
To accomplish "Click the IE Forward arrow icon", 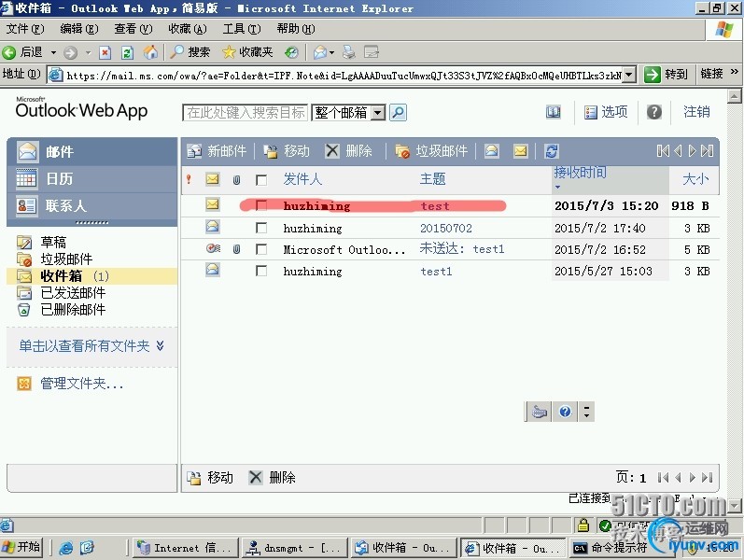I will pyautogui.click(x=70, y=52).
